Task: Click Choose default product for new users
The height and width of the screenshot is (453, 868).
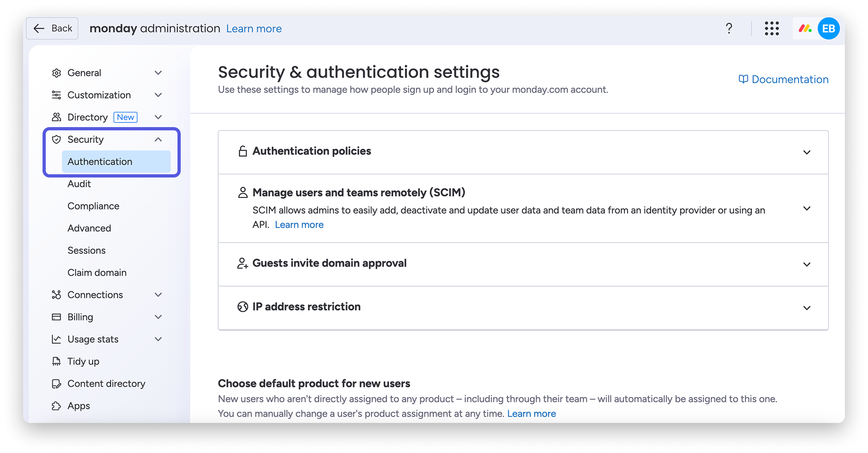Action: coord(314,384)
